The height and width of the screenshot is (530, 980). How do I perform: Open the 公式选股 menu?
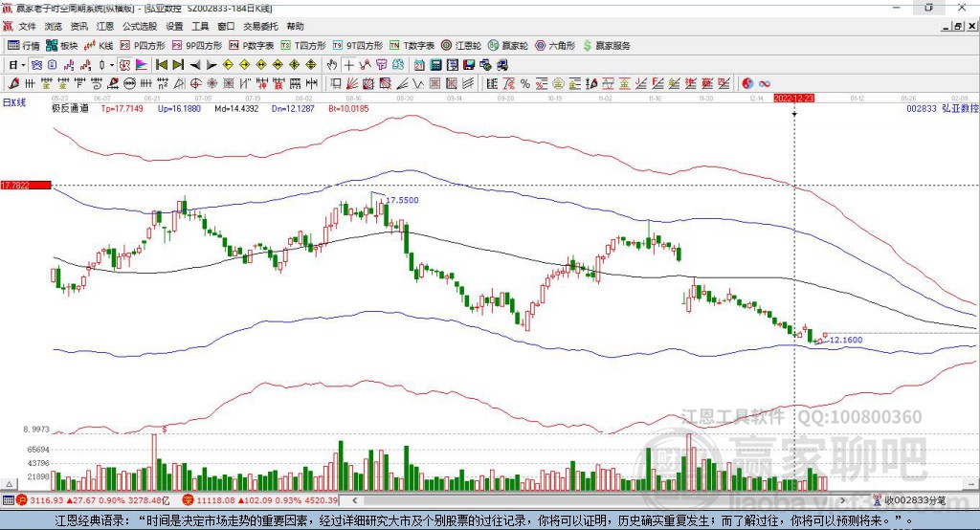pyautogui.click(x=139, y=27)
